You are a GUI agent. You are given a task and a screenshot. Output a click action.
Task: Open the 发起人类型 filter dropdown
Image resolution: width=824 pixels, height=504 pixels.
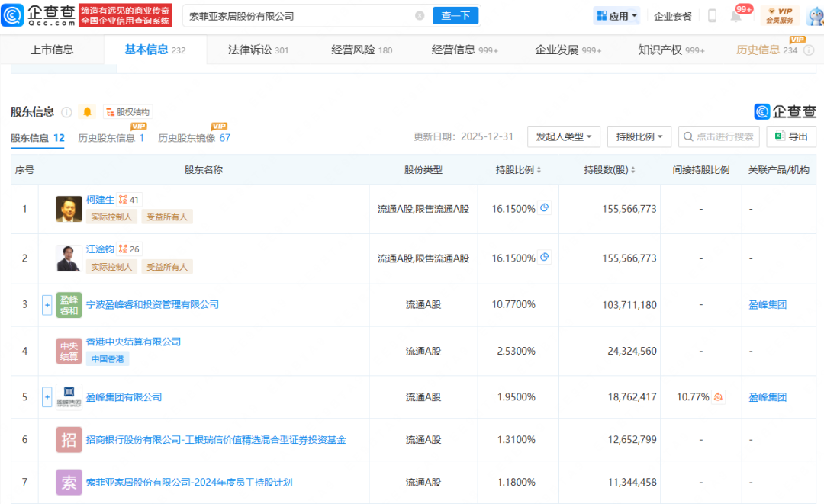pyautogui.click(x=564, y=136)
